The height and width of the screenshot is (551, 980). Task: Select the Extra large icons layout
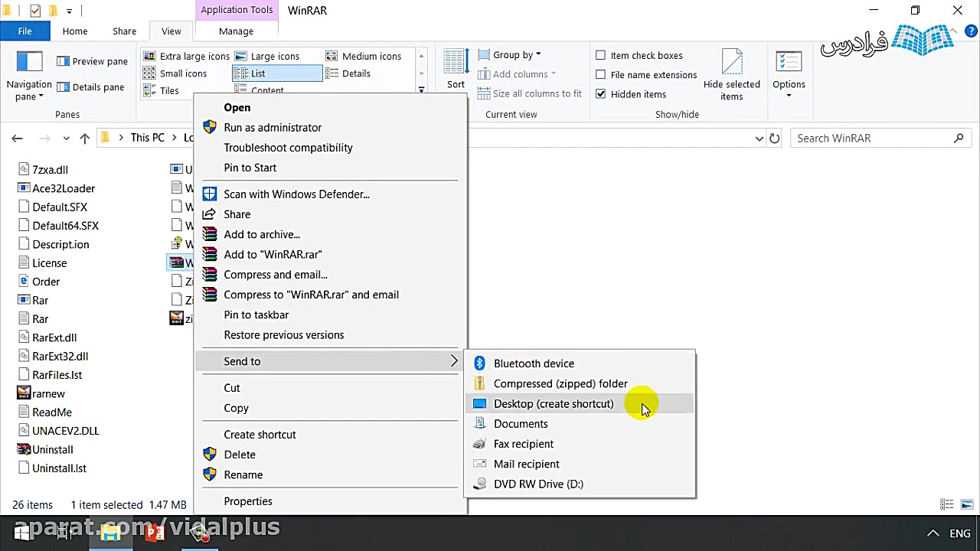186,56
